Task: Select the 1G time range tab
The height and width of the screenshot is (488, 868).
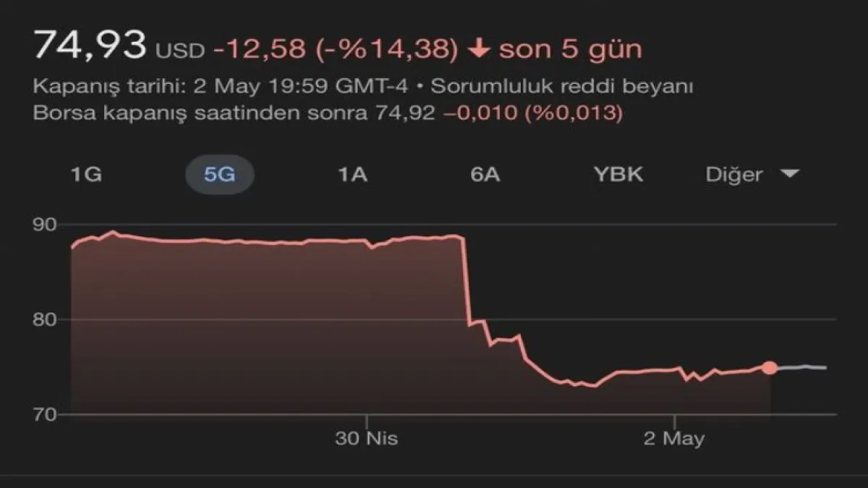Action: 85,174
